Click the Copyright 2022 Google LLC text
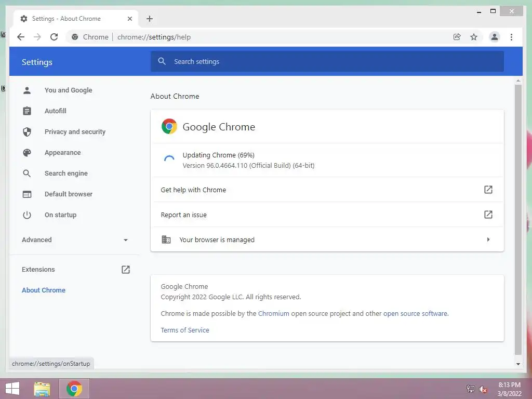Viewport: 532px width, 399px height. tap(231, 297)
